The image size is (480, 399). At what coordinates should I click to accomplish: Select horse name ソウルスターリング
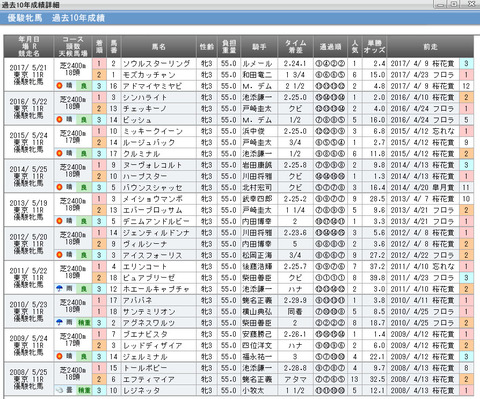click(x=156, y=63)
